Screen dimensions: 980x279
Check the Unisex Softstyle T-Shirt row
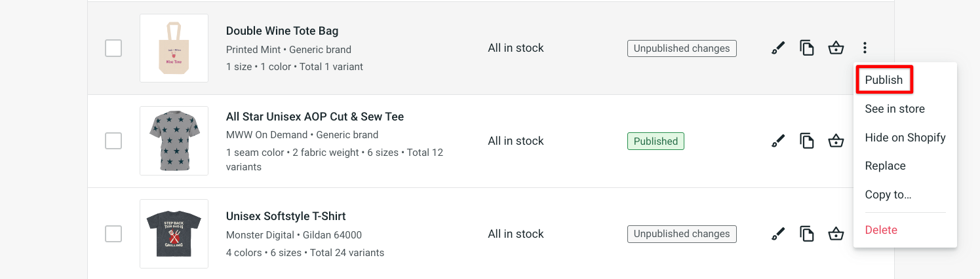[113, 234]
